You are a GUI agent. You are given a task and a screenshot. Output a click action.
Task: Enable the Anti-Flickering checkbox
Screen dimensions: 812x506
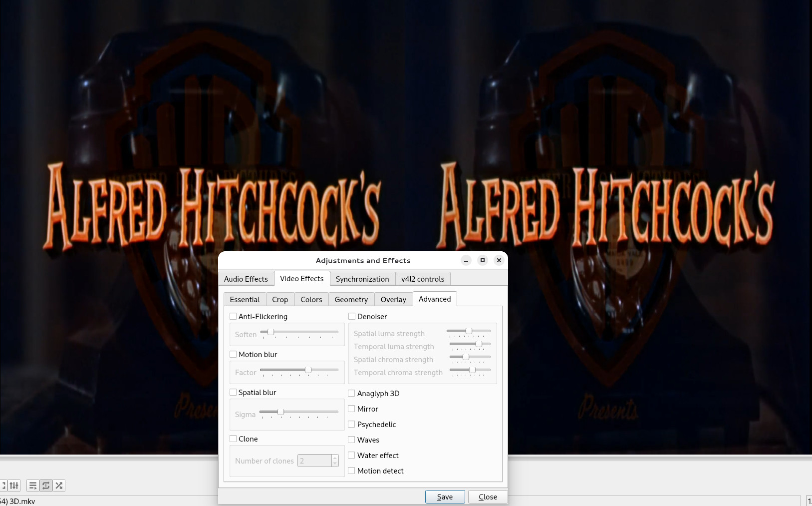click(x=233, y=316)
